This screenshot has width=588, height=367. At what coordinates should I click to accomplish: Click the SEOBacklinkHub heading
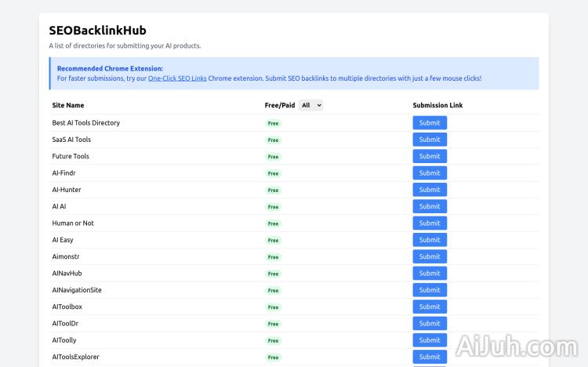tap(97, 31)
